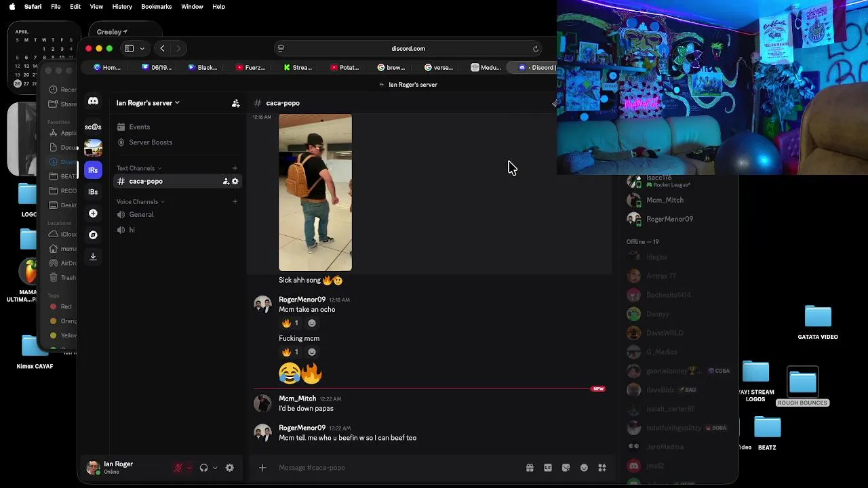Open website settings icon in address bar
This screenshot has height=488, width=868.
coord(281,49)
